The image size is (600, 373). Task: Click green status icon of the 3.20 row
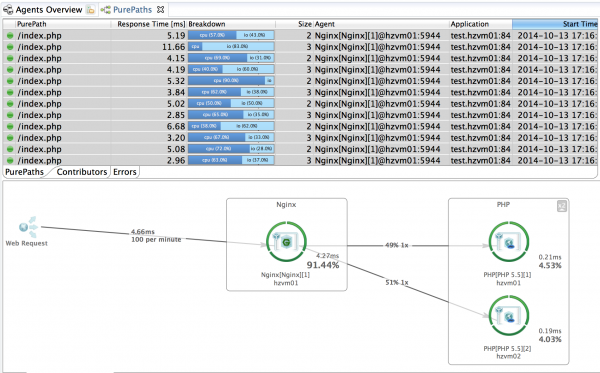click(10, 138)
